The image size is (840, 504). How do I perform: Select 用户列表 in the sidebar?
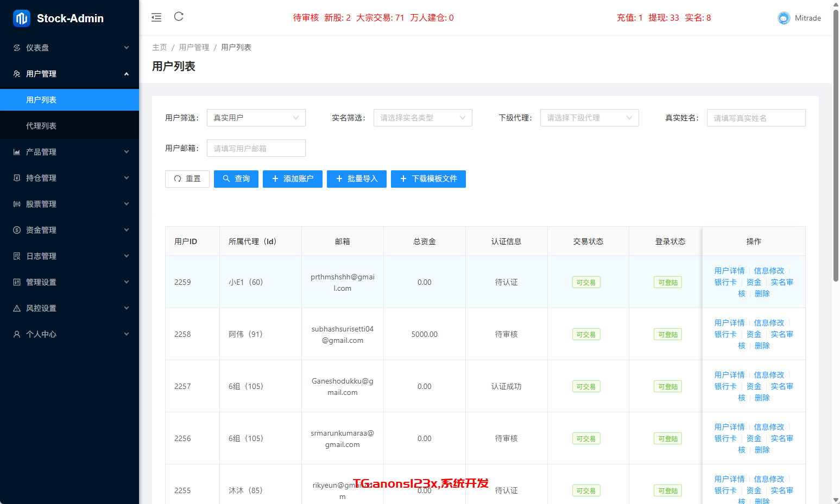tap(41, 100)
